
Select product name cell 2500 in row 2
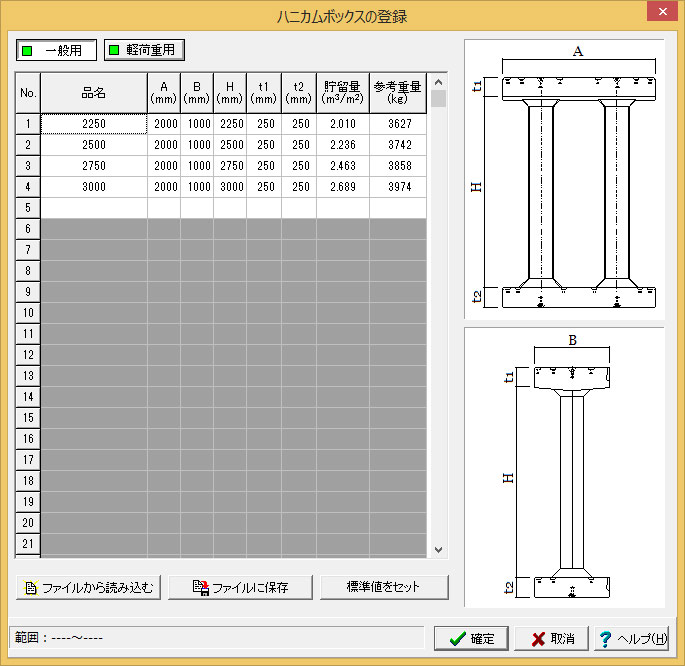[x=94, y=145]
